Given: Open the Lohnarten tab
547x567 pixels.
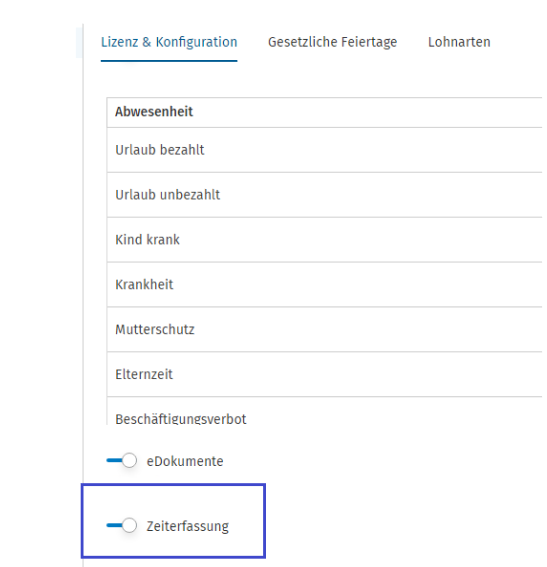Looking at the screenshot, I should click(459, 42).
